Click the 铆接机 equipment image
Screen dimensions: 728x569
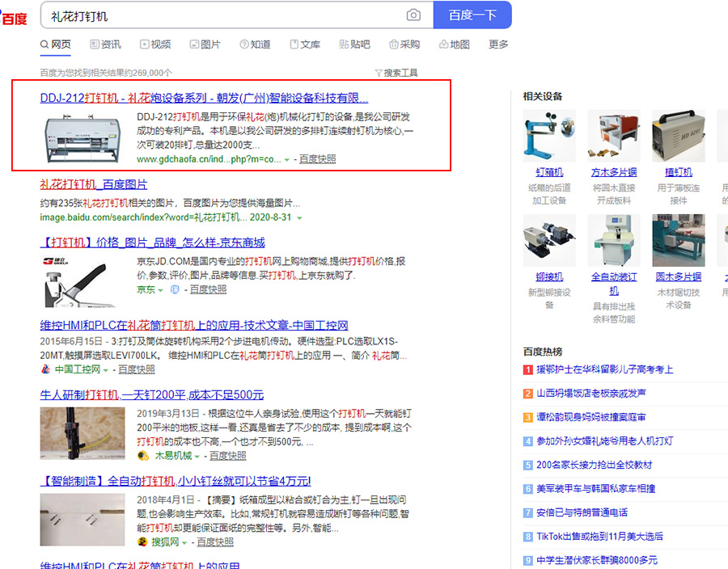(x=549, y=240)
